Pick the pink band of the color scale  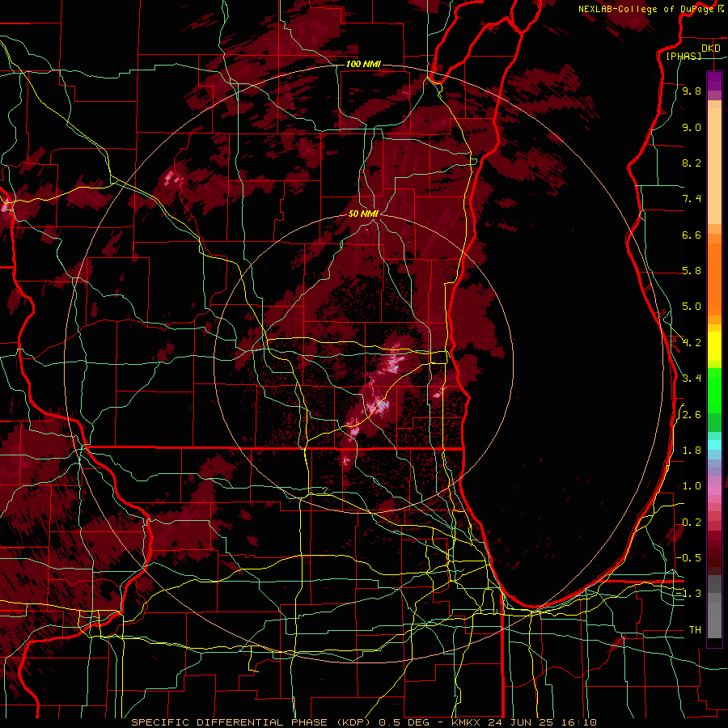tap(714, 490)
